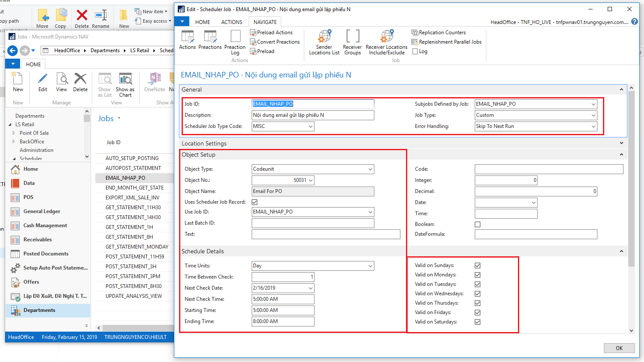Open Receiver Locations Include/Exclude

[387, 43]
